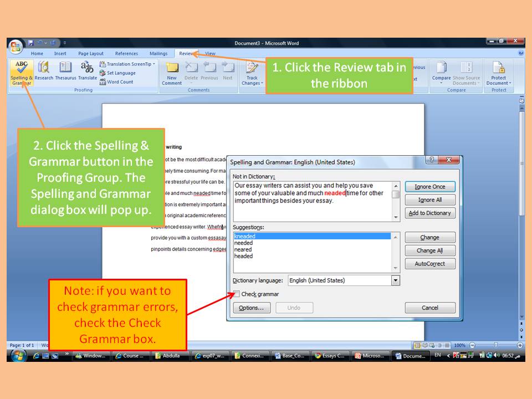Select the suggestion "kneaded"
532x399 pixels.
(312, 236)
